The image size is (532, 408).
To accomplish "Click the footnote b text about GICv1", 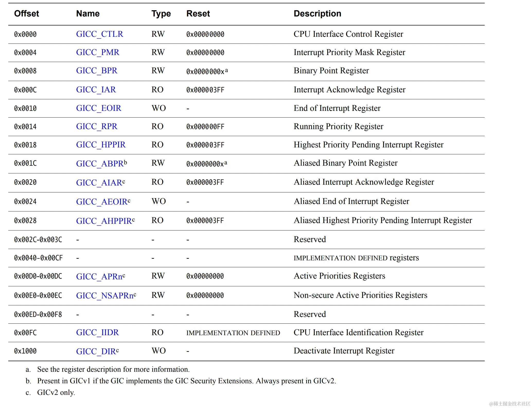I will [x=186, y=381].
